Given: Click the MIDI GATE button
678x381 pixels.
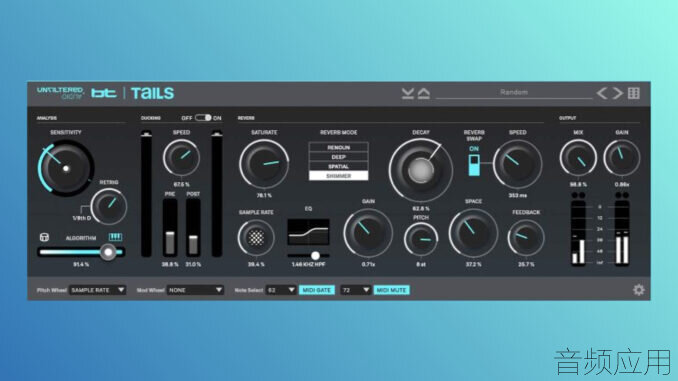Looking at the screenshot, I should tap(317, 290).
